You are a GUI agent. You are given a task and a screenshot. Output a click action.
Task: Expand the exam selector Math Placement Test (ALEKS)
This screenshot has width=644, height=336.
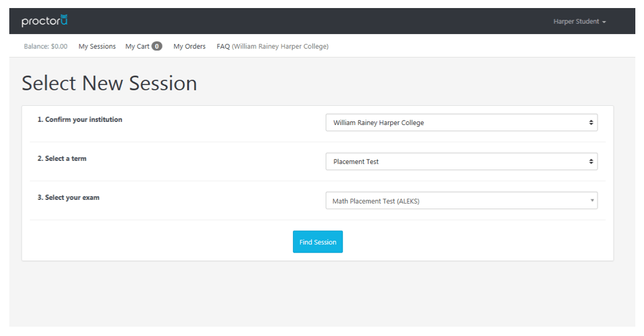point(461,200)
